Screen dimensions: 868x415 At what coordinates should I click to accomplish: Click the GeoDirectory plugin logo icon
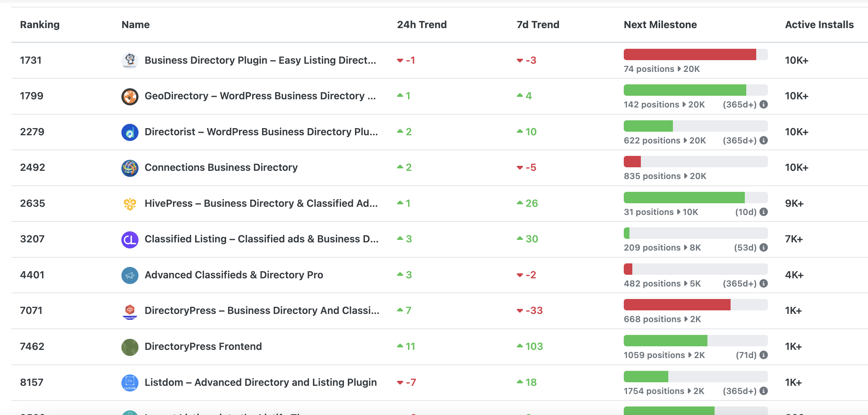click(130, 96)
